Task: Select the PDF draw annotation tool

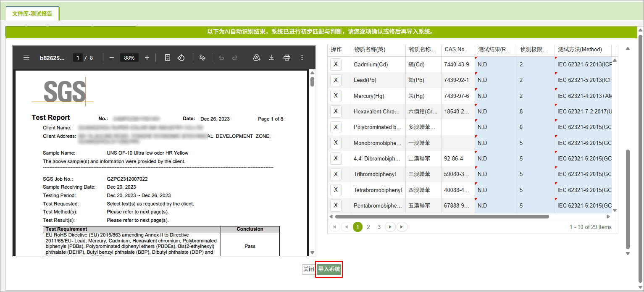Action: 202,58
